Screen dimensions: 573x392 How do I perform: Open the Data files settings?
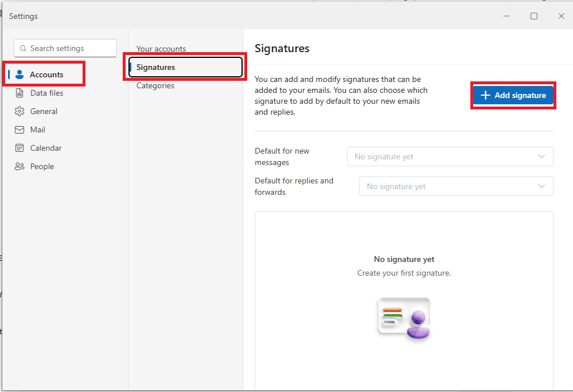point(46,93)
